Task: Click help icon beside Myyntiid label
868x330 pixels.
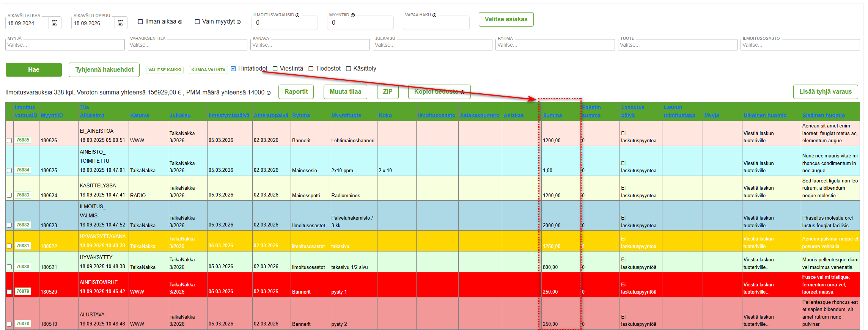Action: [353, 15]
